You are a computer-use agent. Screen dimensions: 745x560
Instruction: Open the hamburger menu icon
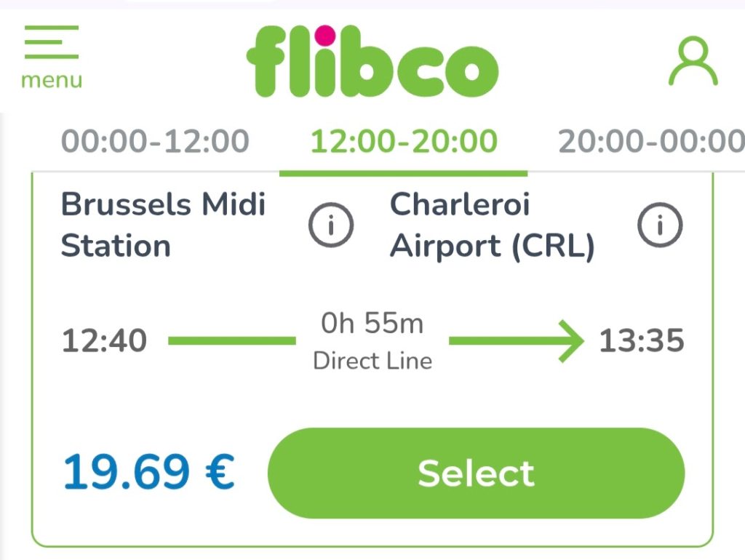point(51,42)
